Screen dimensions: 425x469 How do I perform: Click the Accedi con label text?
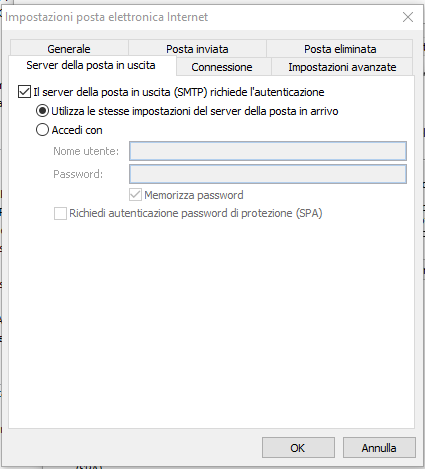pos(77,130)
